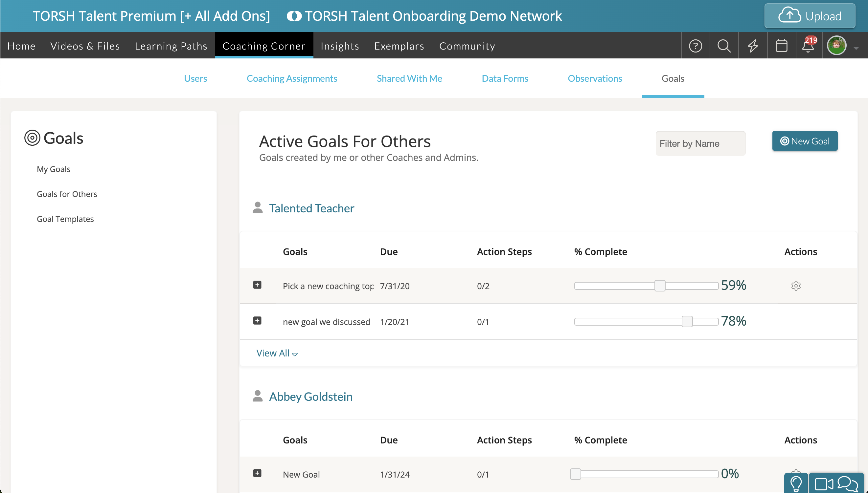Open the chat bubbles icon at bottom right
This screenshot has height=493, width=868.
click(x=847, y=483)
